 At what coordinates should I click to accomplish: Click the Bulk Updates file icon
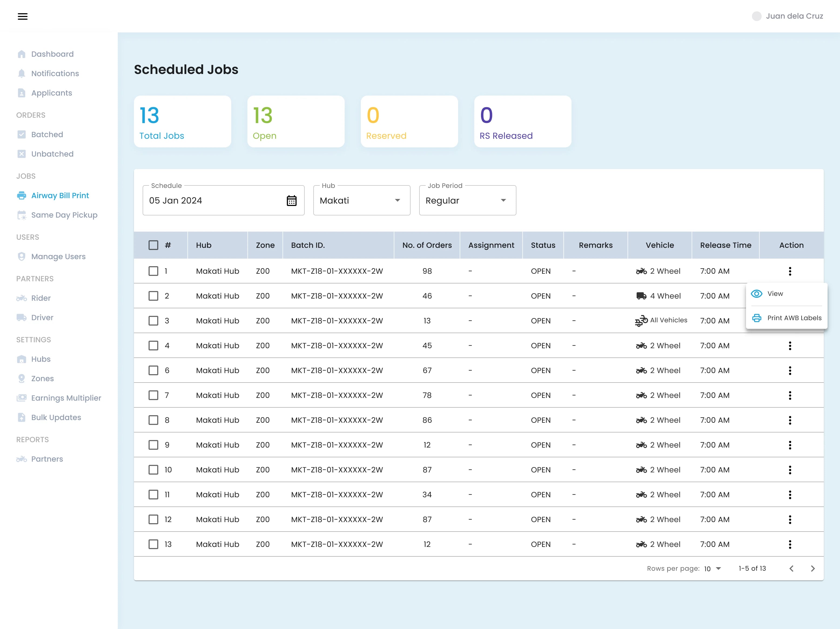point(22,417)
